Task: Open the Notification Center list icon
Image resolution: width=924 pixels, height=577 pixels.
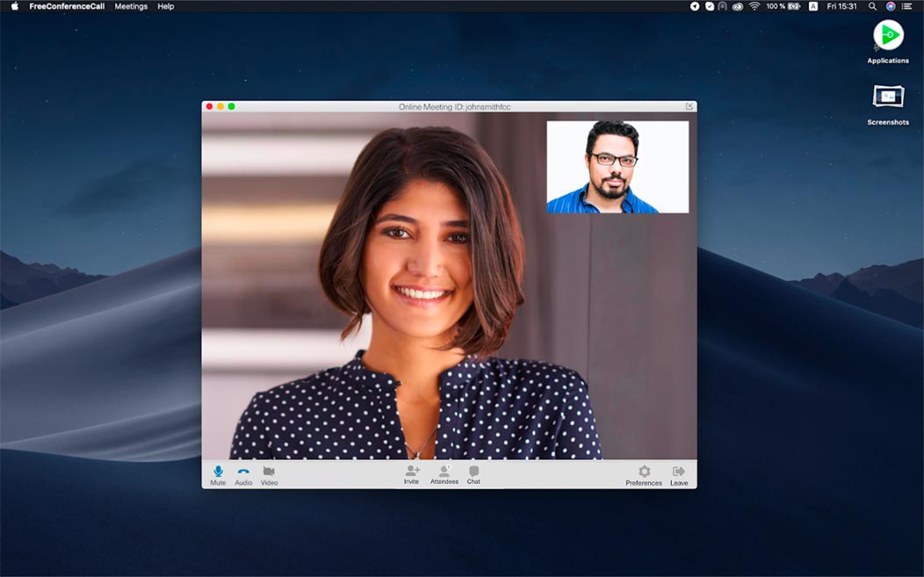Action: pyautogui.click(x=907, y=6)
